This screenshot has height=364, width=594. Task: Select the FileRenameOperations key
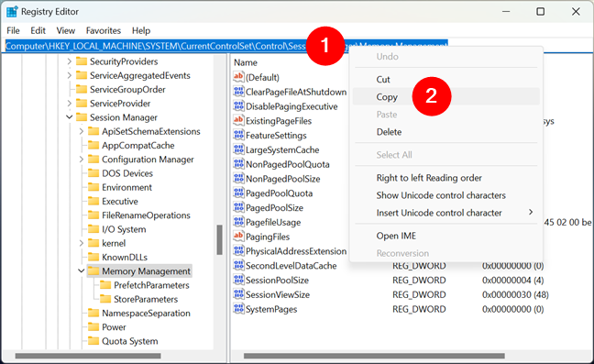[146, 215]
